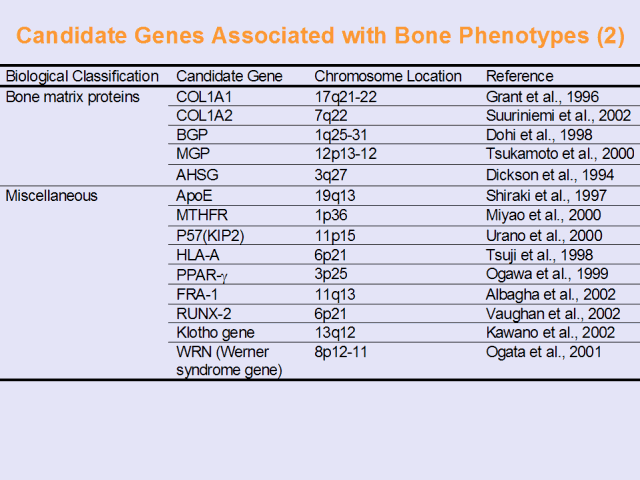Select the Reference column header
640x480 pixels.
click(519, 76)
